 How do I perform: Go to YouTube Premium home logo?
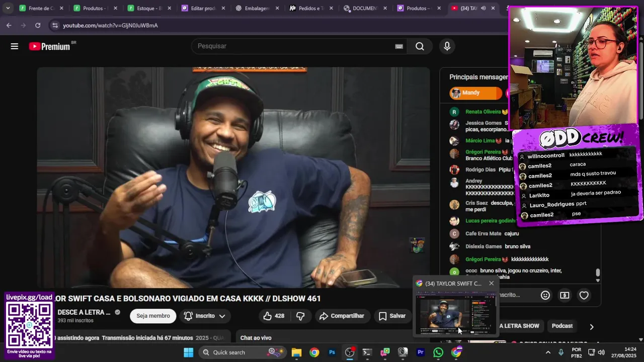point(50,46)
